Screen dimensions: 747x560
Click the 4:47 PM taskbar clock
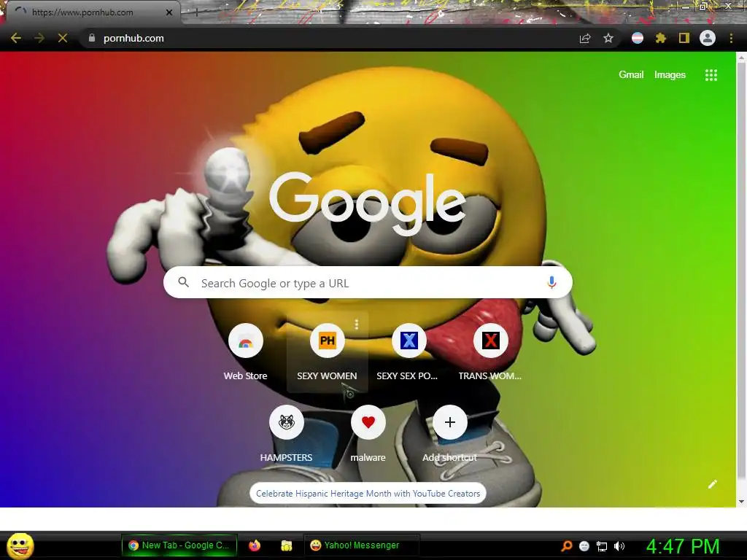point(683,545)
